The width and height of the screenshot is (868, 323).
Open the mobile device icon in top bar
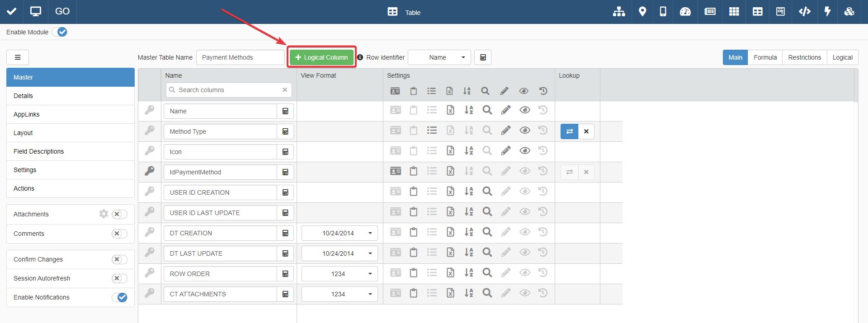(663, 12)
